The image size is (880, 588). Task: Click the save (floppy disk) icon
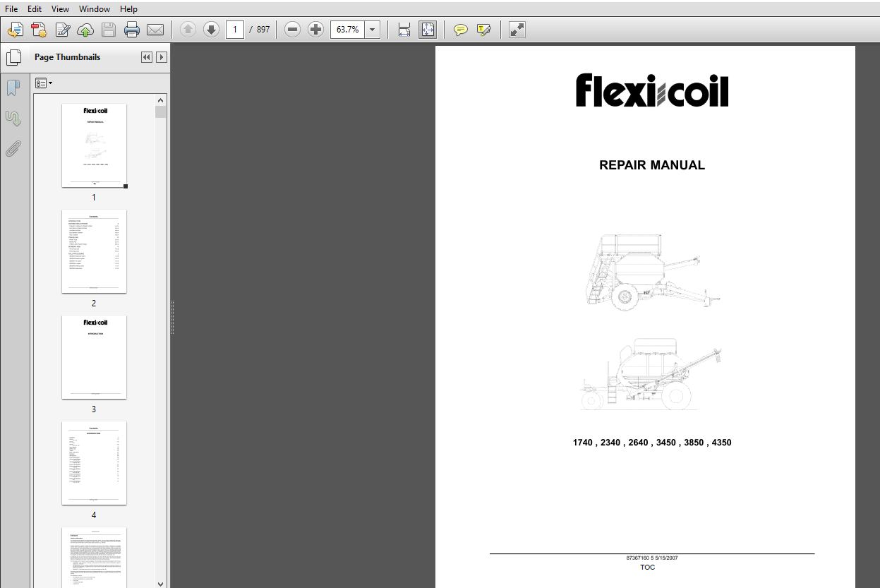click(x=109, y=30)
